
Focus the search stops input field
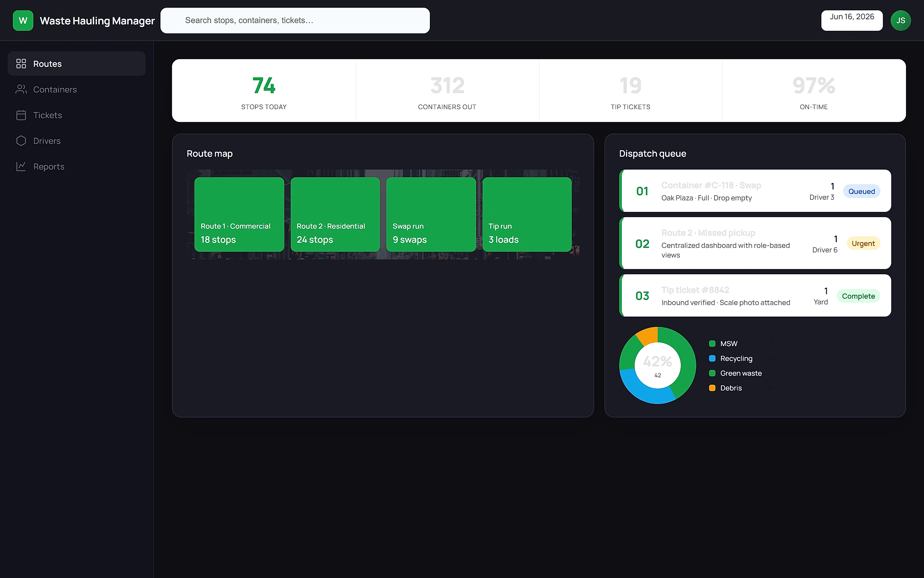pos(295,21)
